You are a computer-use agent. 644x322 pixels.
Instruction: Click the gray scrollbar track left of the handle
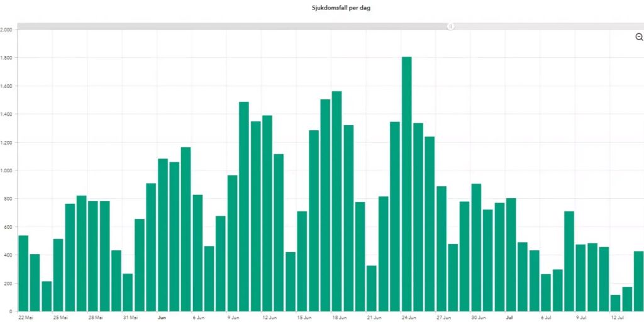point(233,26)
